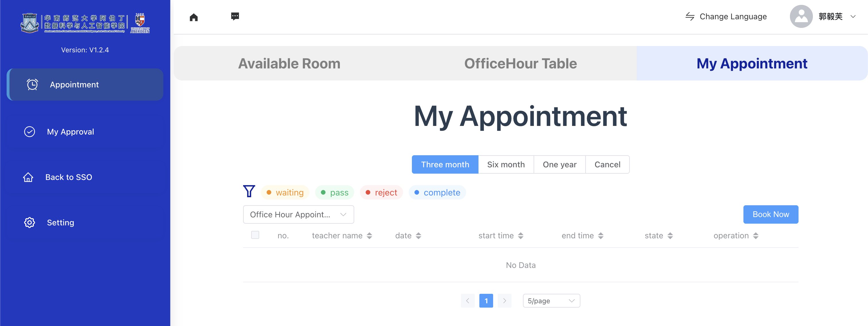Open the chat message icon
The image size is (868, 326).
(235, 16)
